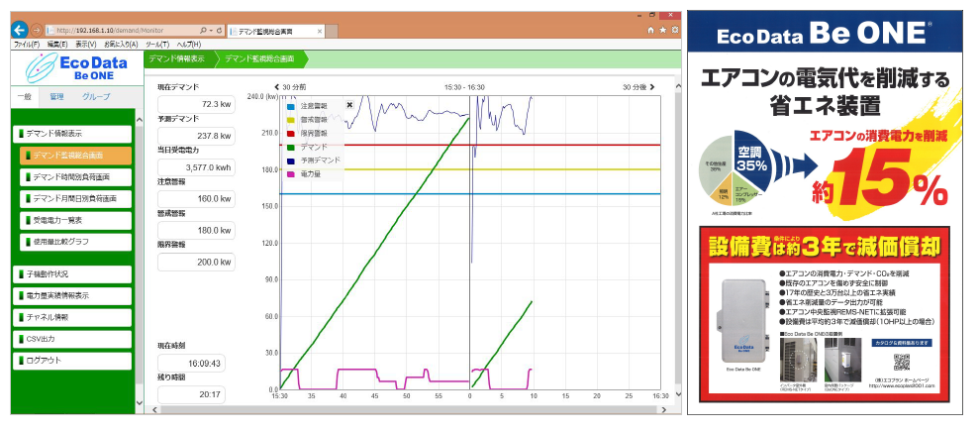Toggle the 注意警報 blue legend swatch
980x431 pixels.
click(x=291, y=106)
